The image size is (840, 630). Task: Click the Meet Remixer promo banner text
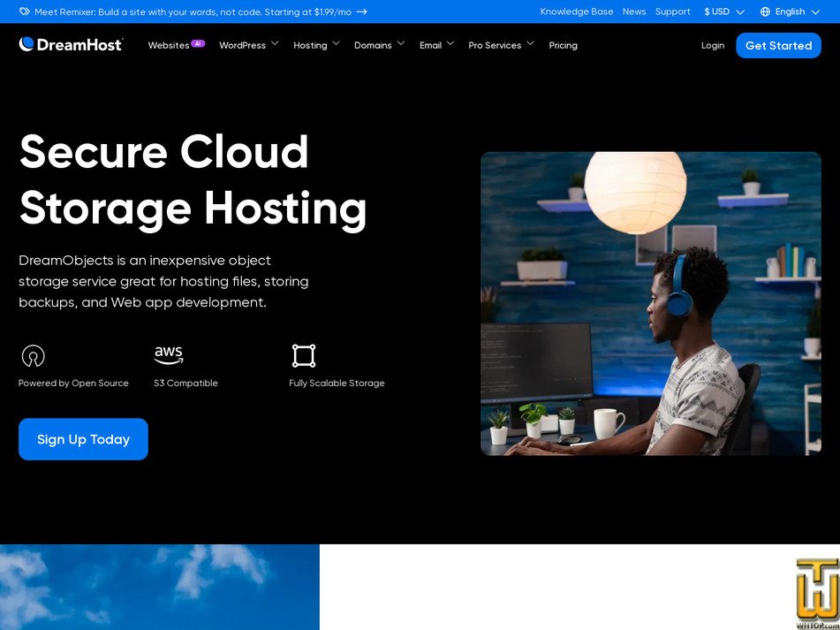click(x=193, y=11)
